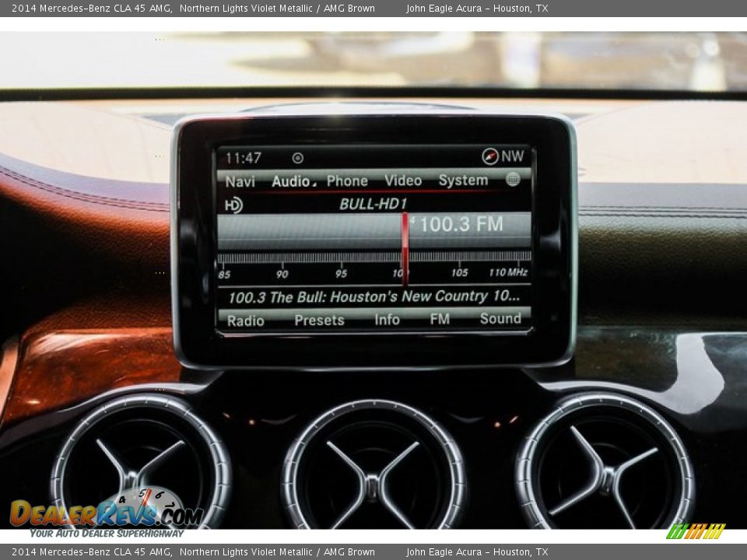Image resolution: width=747 pixels, height=560 pixels.
Task: Tap the 105 MHz mark on tuning scale
Action: pyautogui.click(x=459, y=272)
